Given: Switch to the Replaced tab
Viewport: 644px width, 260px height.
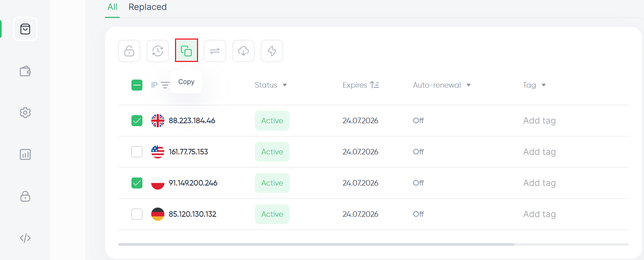Looking at the screenshot, I should [x=148, y=7].
